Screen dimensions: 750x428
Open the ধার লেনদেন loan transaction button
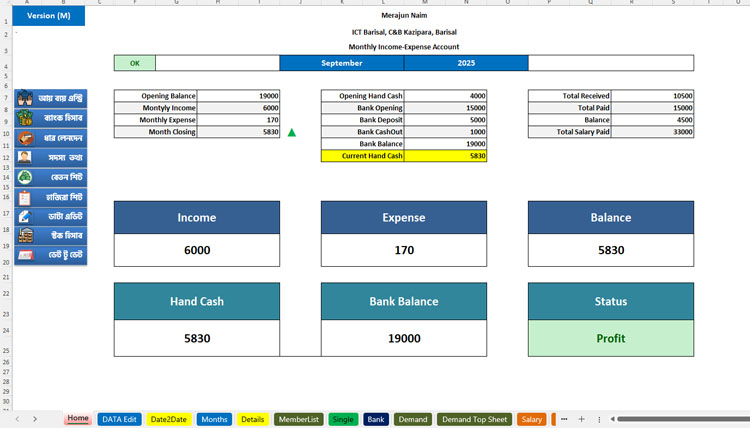point(50,138)
